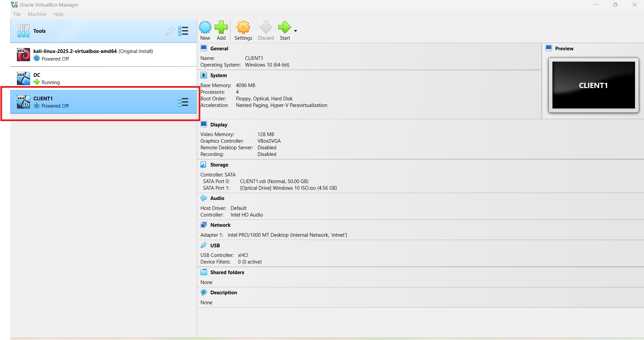Screen dimensions: 644x340
Task: Click Video Memory 128 MB value
Action: 266,134
